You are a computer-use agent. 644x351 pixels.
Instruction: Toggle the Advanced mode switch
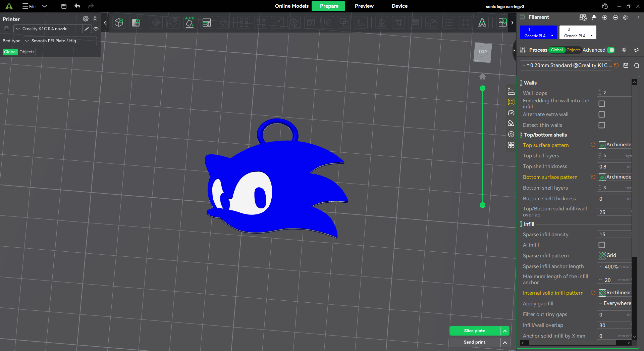point(611,50)
